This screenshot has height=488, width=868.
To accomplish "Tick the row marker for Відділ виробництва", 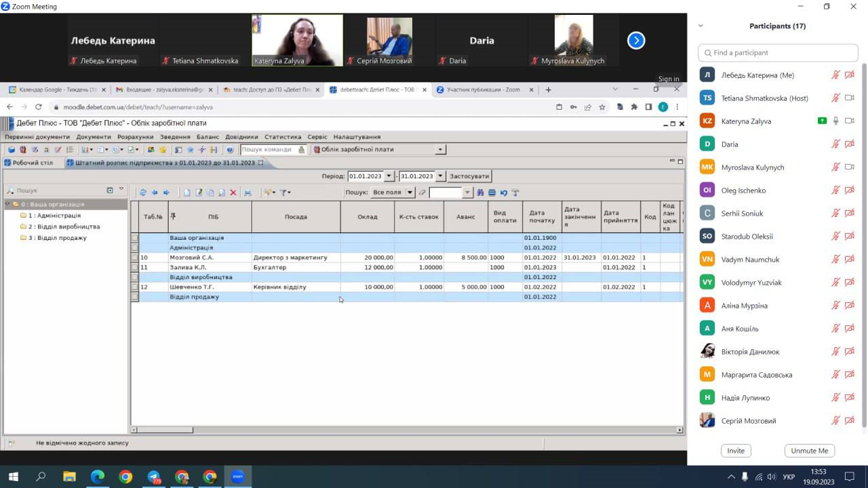I will point(134,277).
